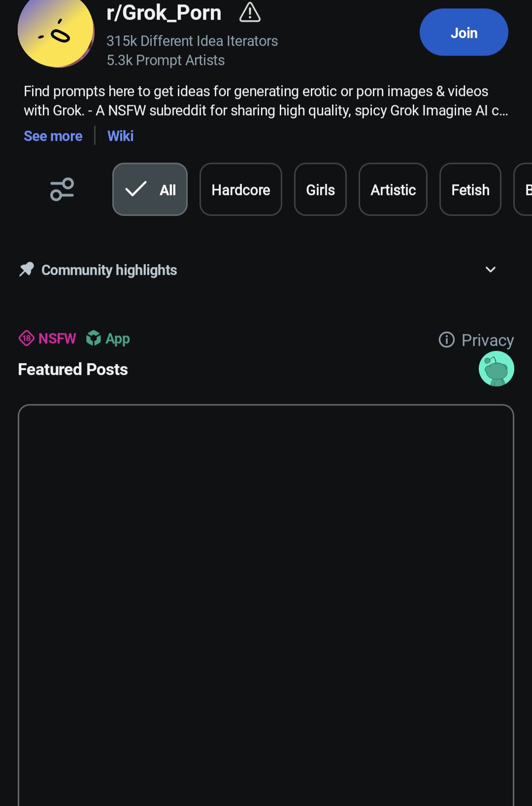Open the teal Reddit avatar
532x806 pixels.
(x=496, y=369)
